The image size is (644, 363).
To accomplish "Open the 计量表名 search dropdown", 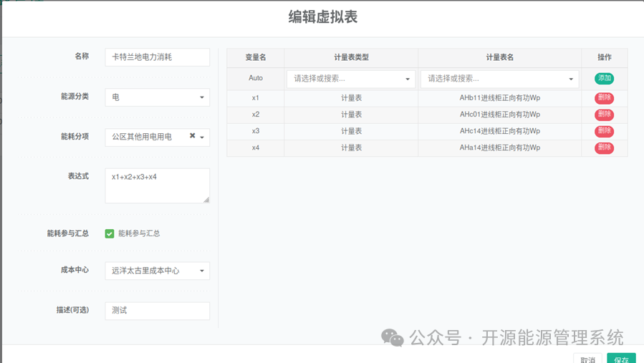I will (x=499, y=79).
